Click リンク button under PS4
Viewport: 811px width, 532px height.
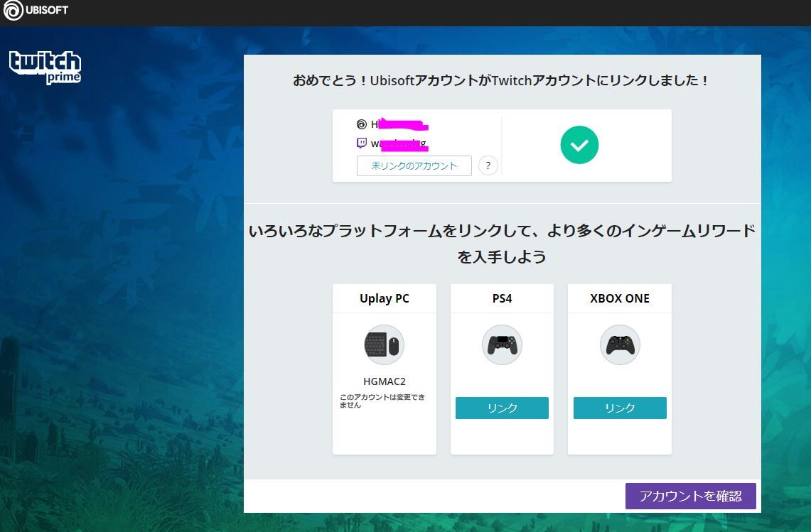tap(502, 408)
